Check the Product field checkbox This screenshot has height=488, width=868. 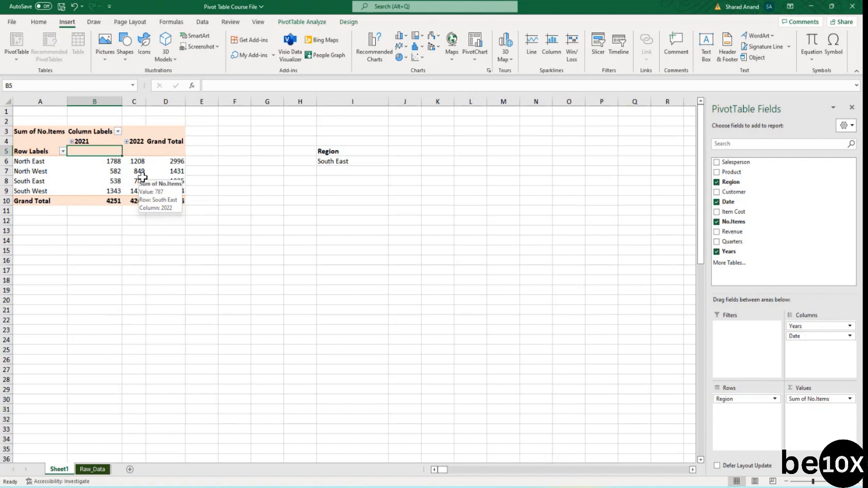click(x=717, y=172)
